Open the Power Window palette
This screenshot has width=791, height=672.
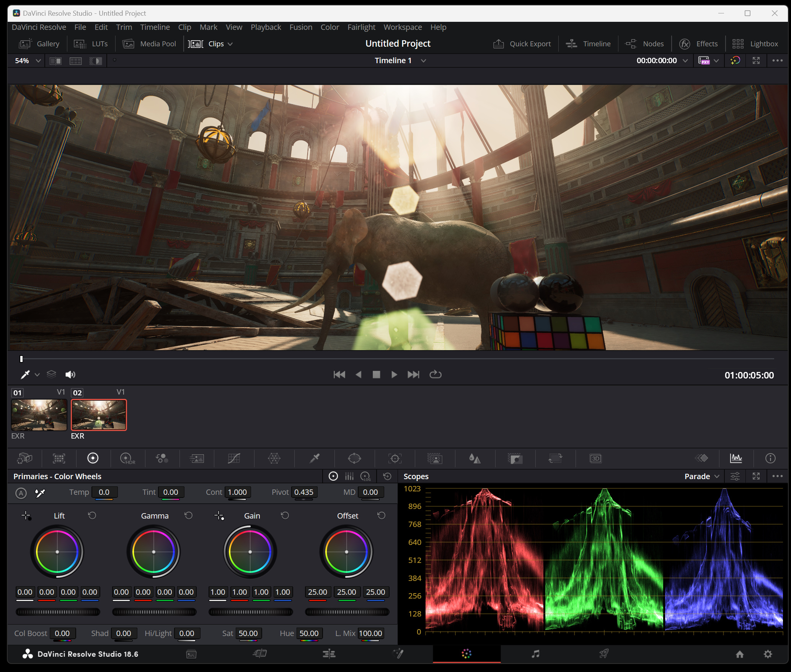pyautogui.click(x=354, y=458)
